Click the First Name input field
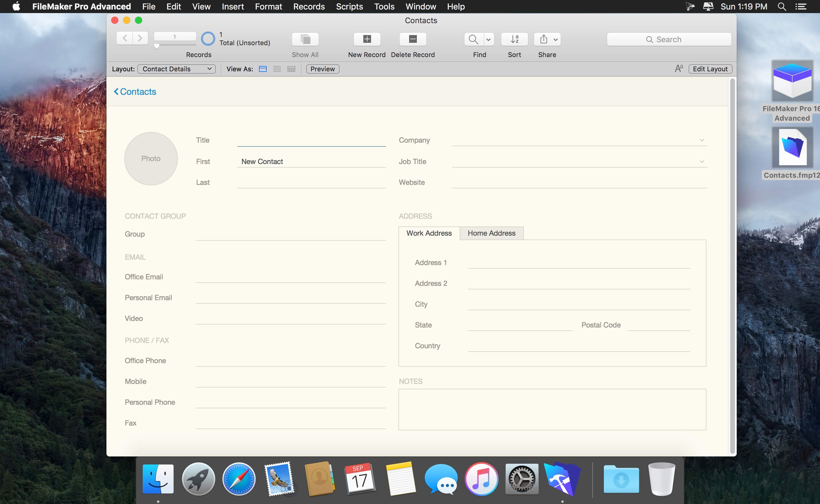 coord(313,162)
